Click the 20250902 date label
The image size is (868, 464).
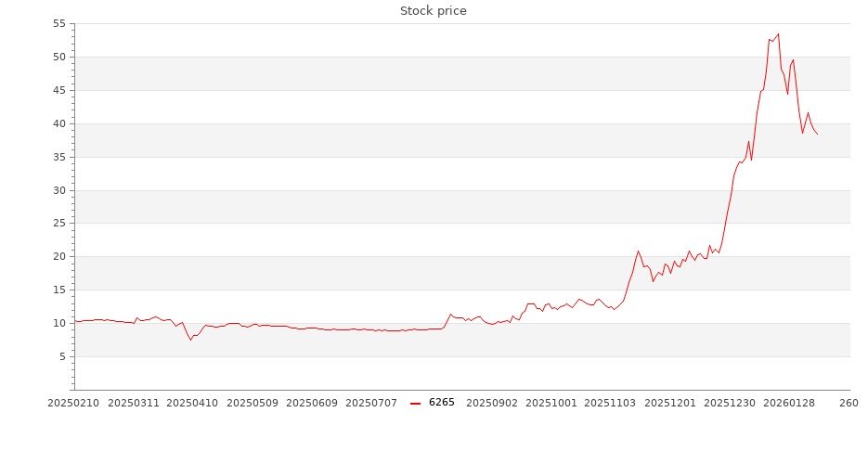492,403
